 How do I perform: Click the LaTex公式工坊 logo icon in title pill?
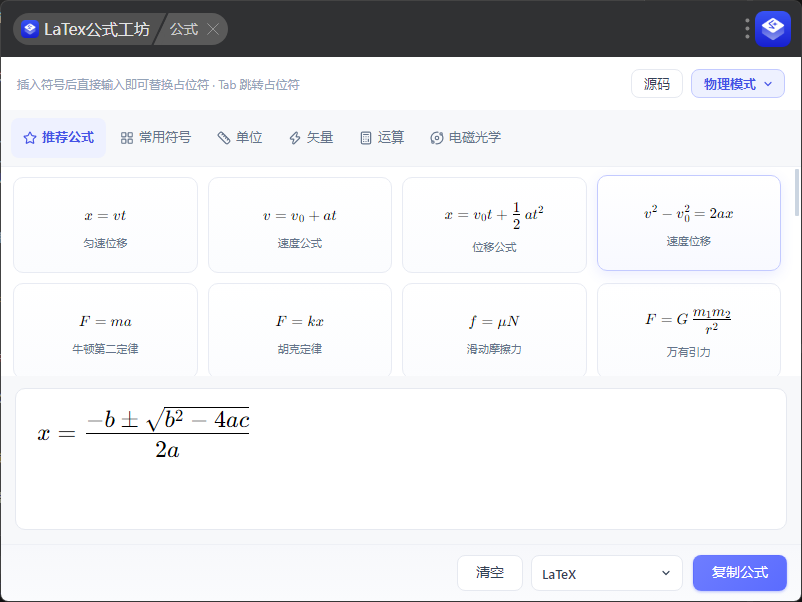coord(30,29)
